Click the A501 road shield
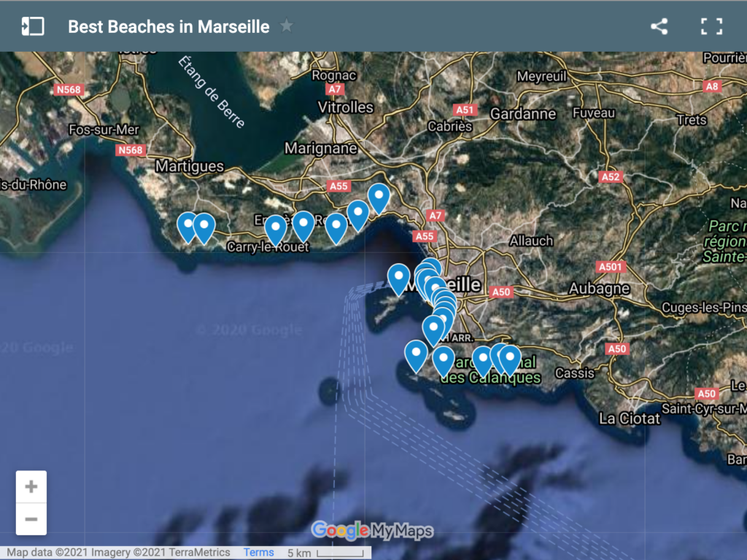Screen dimensions: 747x560 point(611,267)
